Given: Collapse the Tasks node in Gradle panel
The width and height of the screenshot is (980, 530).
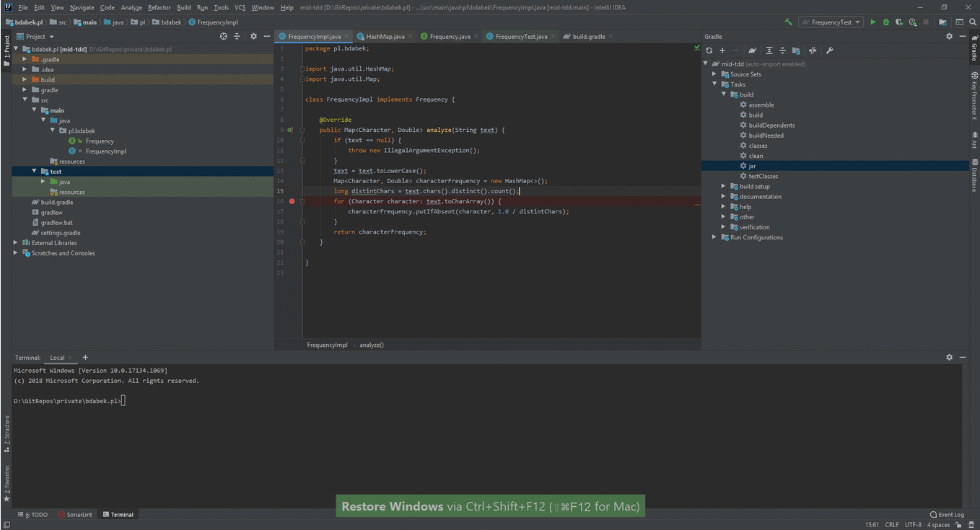Looking at the screenshot, I should 714,84.
